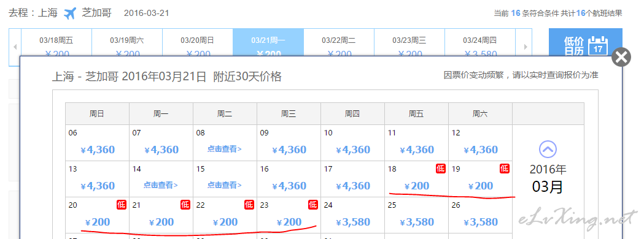Click the red 低 badge on March 19
Screen dimensions: 644x239
pyautogui.click(x=505, y=168)
